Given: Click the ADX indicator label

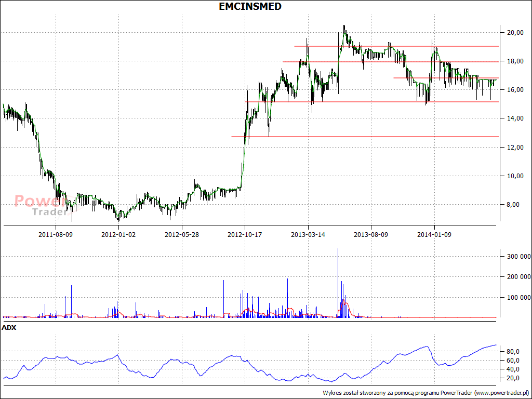Looking at the screenshot, I should pos(9,328).
